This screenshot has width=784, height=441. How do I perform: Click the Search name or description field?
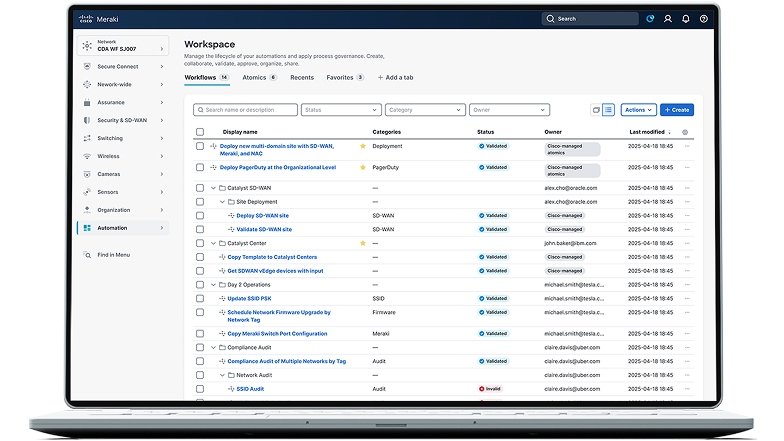point(245,110)
